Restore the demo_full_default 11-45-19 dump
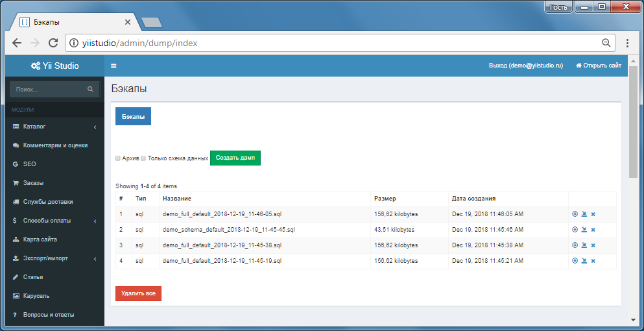 [x=584, y=261]
